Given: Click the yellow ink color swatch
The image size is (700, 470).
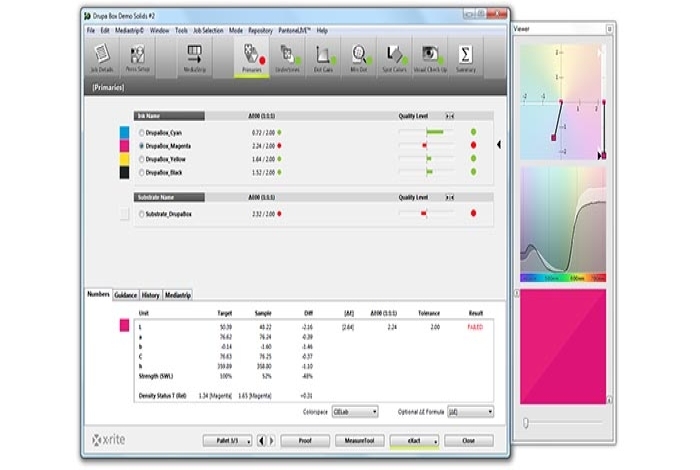Looking at the screenshot, I should tap(125, 159).
